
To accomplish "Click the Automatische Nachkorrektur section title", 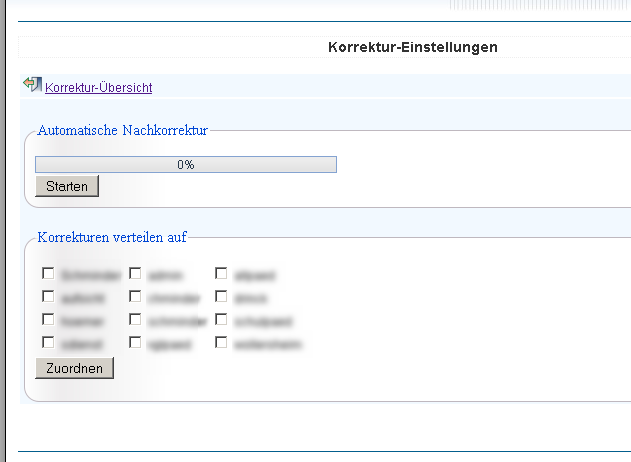I will [122, 130].
